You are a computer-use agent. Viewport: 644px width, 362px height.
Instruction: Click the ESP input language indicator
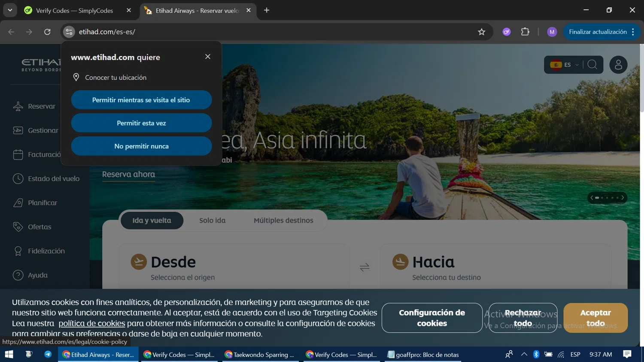[x=575, y=354]
